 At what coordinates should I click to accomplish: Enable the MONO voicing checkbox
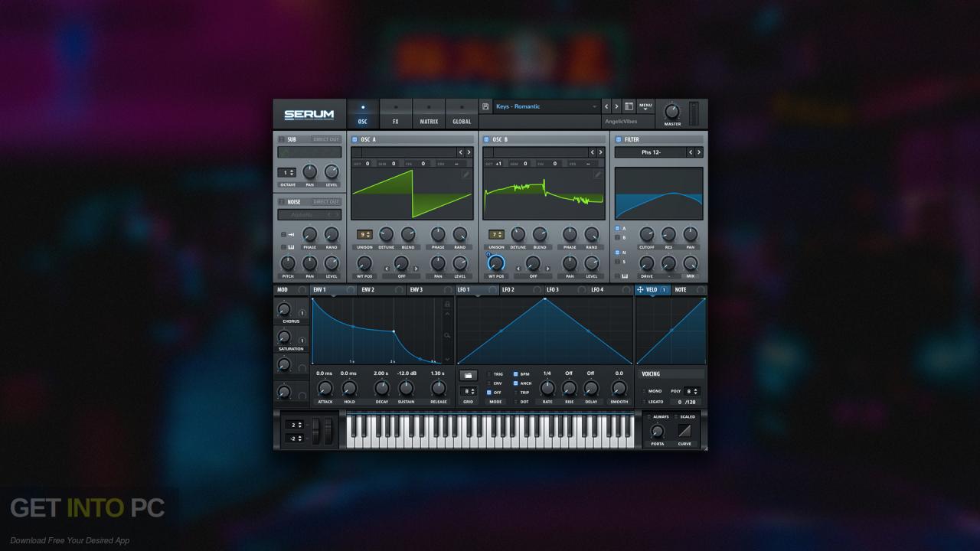click(645, 391)
